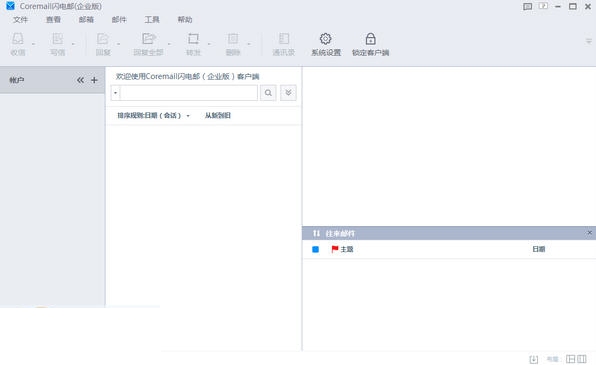
Task: Click the Coremail app logo
Action: click(10, 6)
